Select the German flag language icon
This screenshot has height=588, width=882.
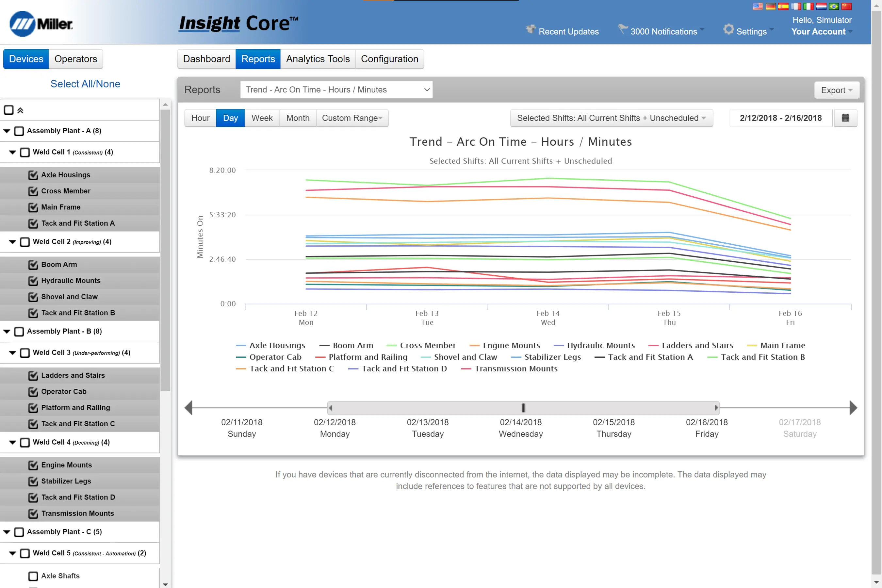pos(770,7)
